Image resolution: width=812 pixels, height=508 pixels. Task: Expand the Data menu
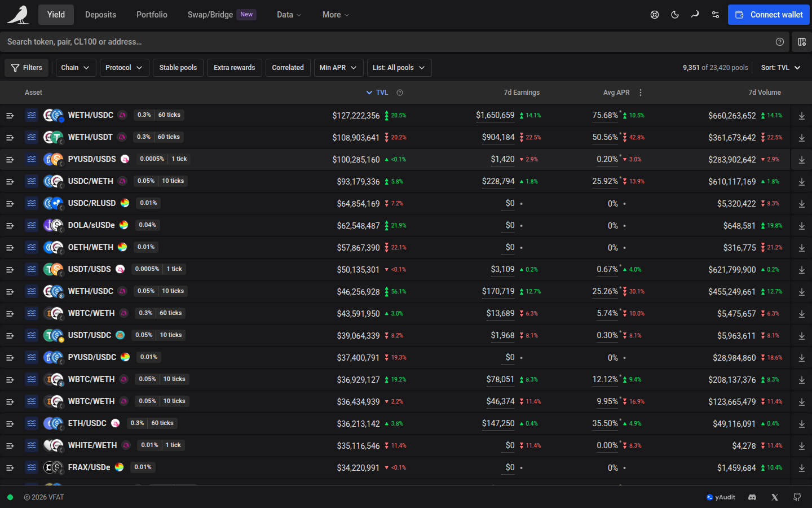(x=289, y=15)
